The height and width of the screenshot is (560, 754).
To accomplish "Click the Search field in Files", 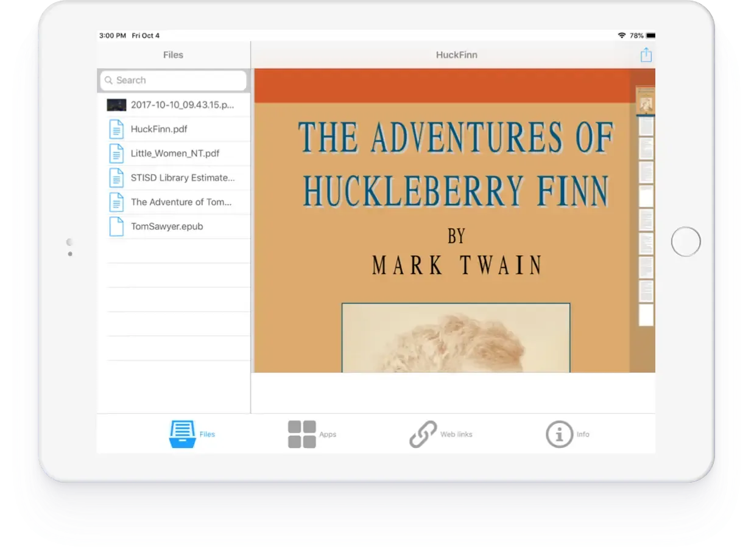I will pos(174,80).
